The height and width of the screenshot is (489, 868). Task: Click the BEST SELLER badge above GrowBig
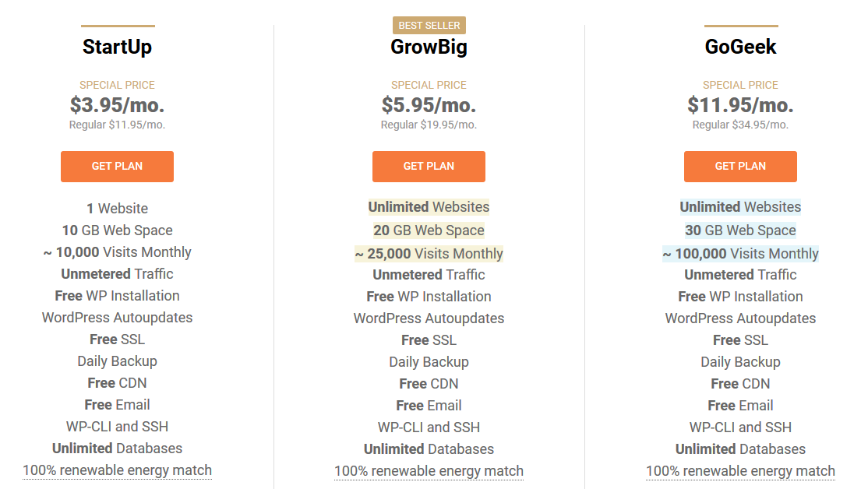429,25
